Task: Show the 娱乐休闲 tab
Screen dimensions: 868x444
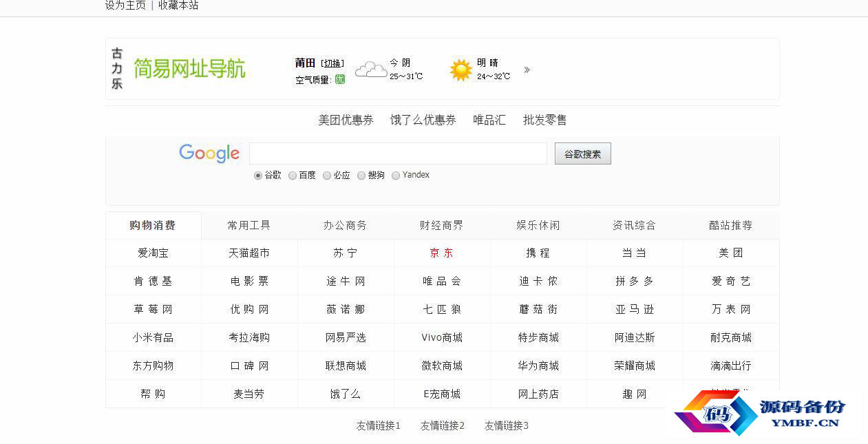Action: pyautogui.click(x=538, y=225)
